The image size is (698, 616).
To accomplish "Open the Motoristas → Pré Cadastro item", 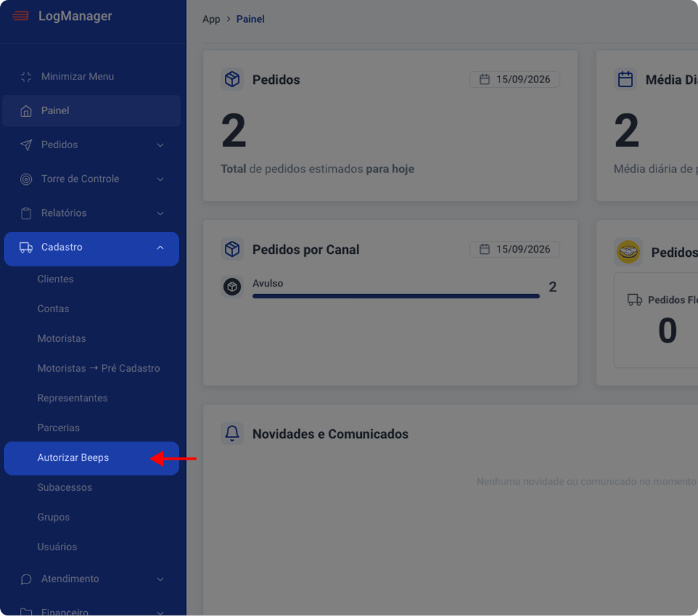I will tap(98, 368).
